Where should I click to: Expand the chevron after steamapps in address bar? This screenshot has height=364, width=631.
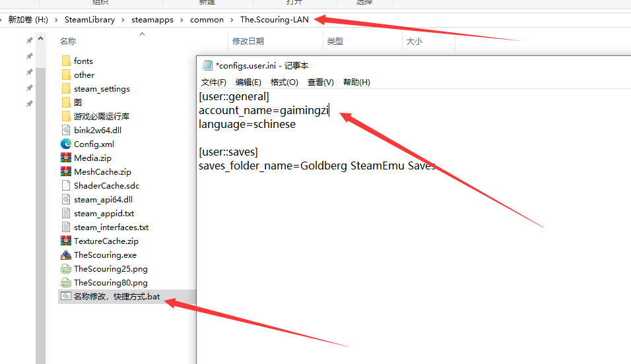[x=182, y=20]
